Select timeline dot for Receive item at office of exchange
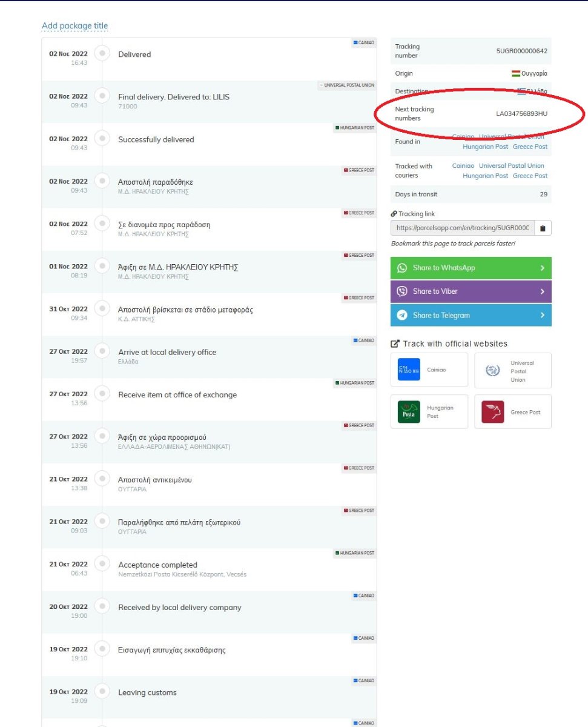This screenshot has height=727, width=588. click(103, 393)
